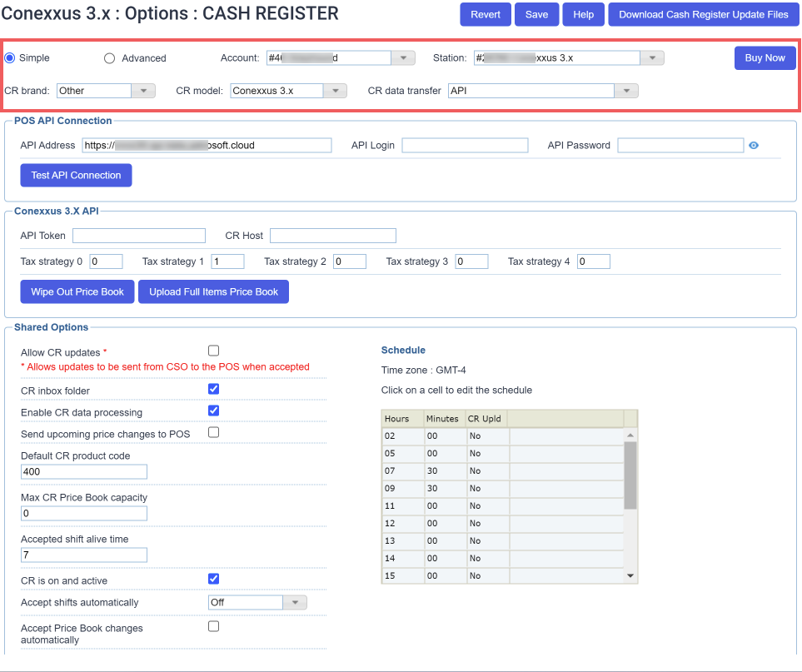Click the CR model Conexxus 3.x field
The image size is (802, 672).
tap(276, 91)
